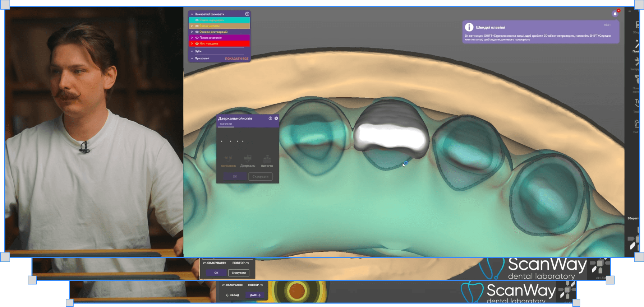
Task: Expand the Основи реставрацій group
Action: (192, 32)
